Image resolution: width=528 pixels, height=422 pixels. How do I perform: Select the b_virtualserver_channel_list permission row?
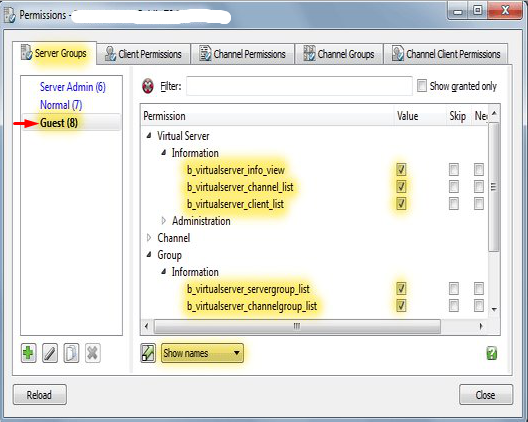click(240, 187)
